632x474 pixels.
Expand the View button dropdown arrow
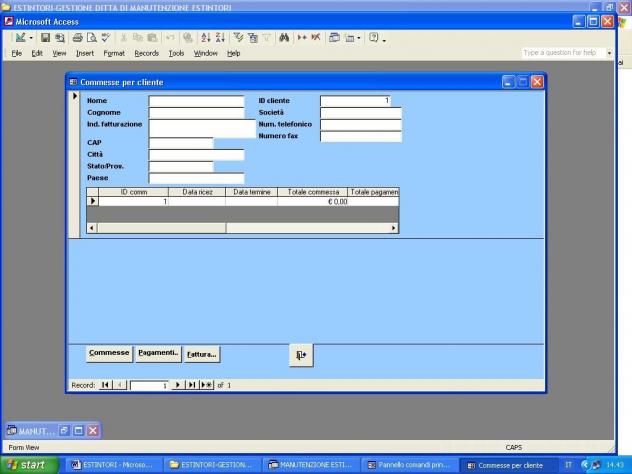[31, 38]
